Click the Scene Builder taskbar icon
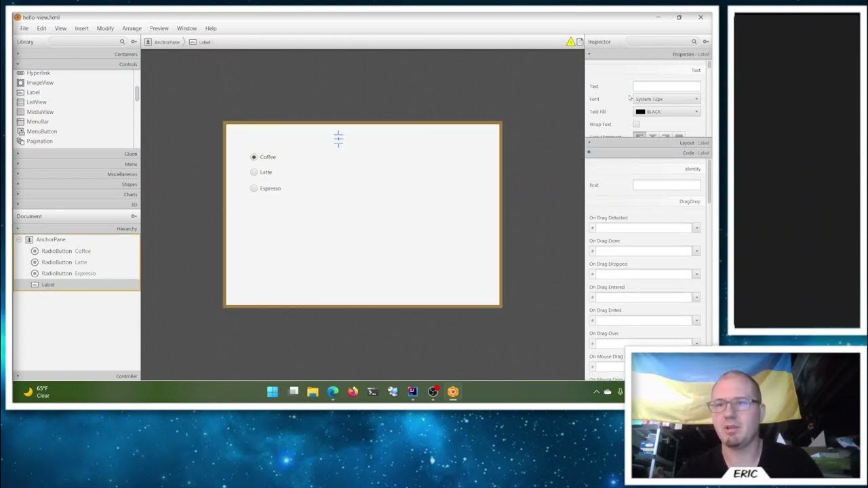868x488 pixels. click(453, 392)
